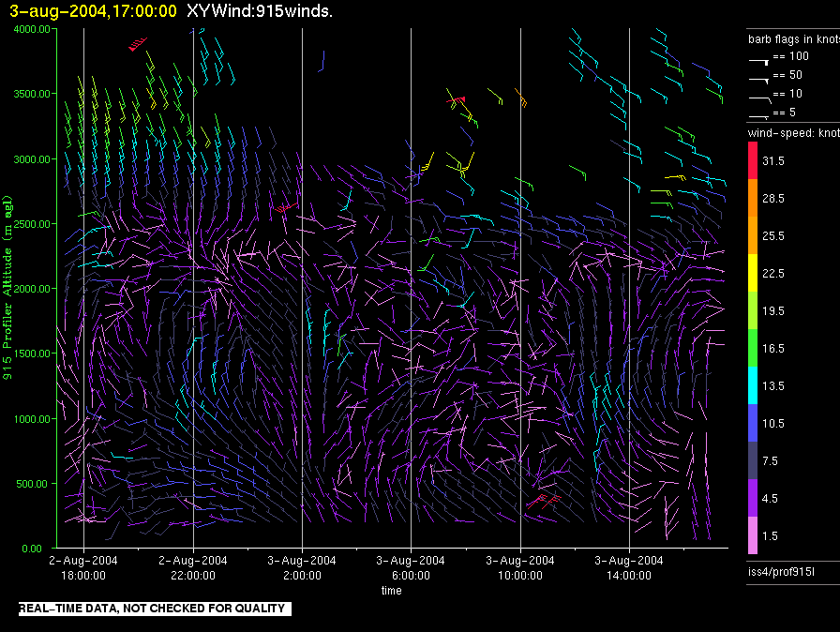Click the red wind barbs near 400 m
The image size is (840, 632).
pyautogui.click(x=544, y=502)
